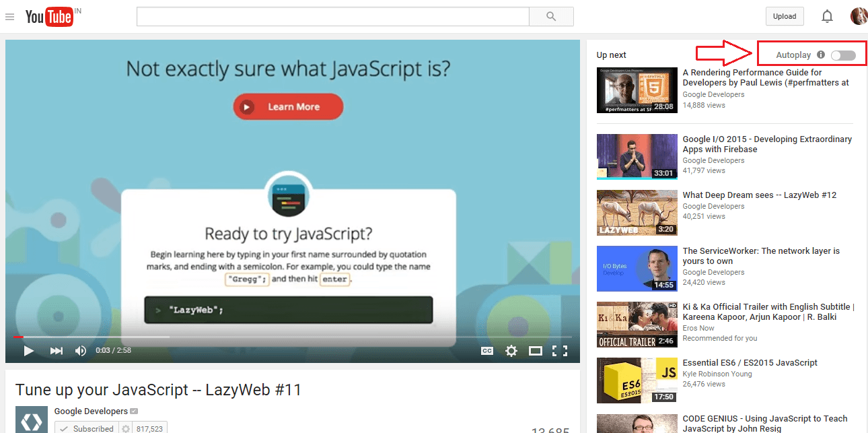The image size is (868, 433).
Task: Open the Essential ES6 video thumbnail
Action: [x=637, y=380]
